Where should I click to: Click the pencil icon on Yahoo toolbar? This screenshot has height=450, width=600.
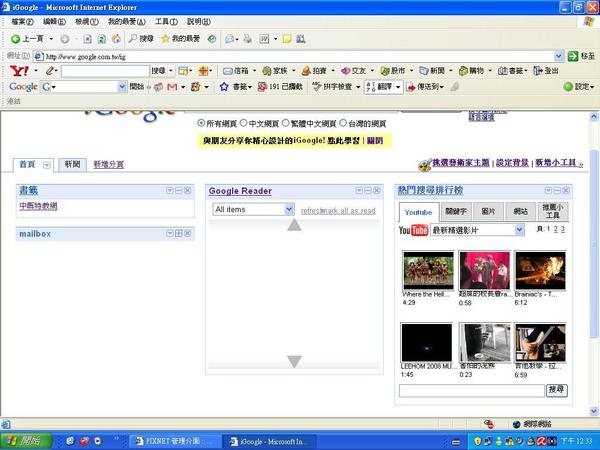click(x=50, y=71)
